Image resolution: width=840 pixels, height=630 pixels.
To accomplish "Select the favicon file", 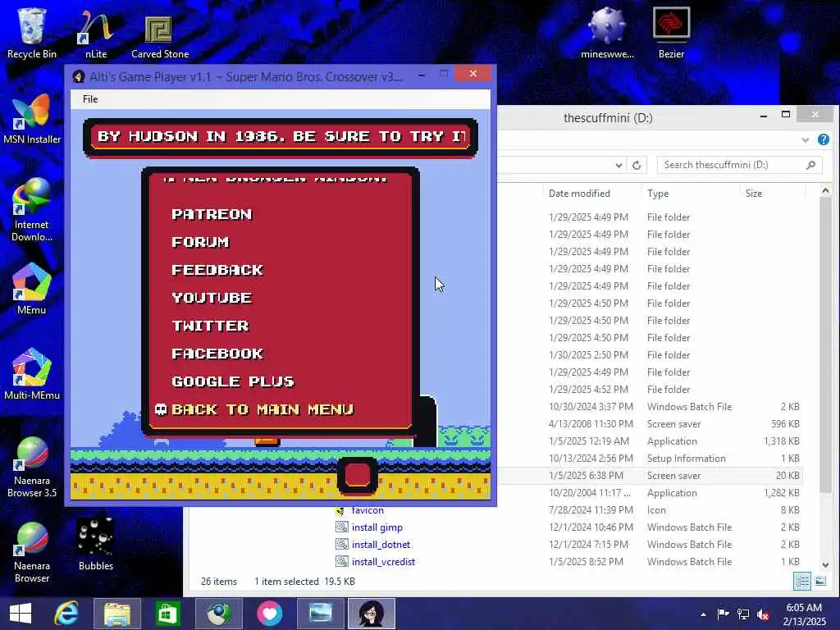I will 367,510.
